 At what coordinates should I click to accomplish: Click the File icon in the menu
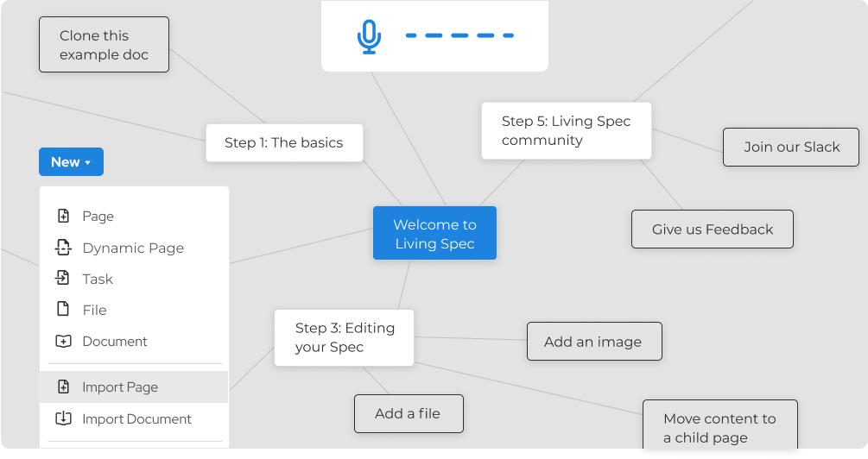click(x=63, y=310)
